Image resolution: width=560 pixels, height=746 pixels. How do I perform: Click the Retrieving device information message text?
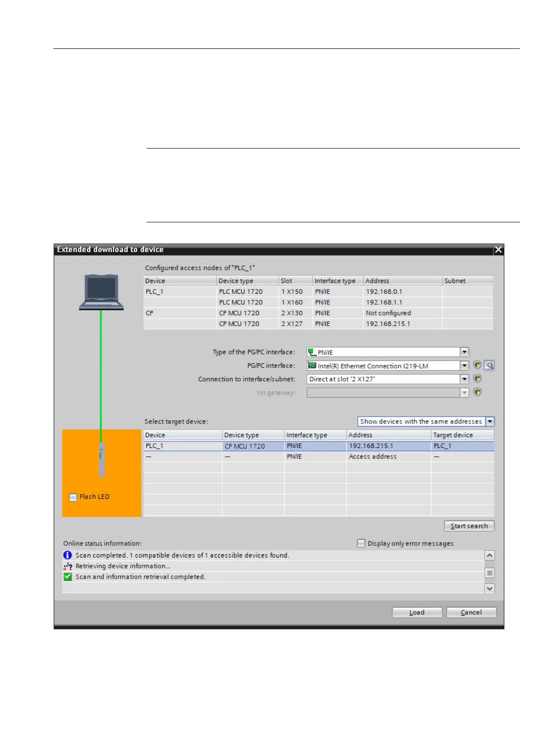coord(123,566)
